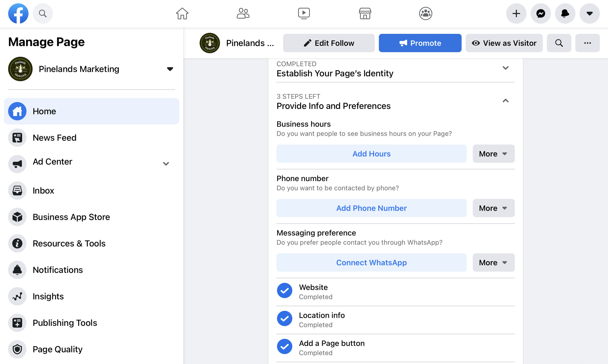Open Page Quality in sidebar
Image resolution: width=608 pixels, height=364 pixels.
click(92, 349)
